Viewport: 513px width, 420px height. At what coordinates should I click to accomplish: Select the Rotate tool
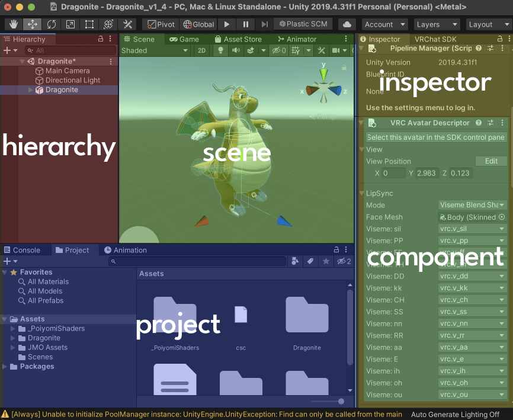click(52, 24)
